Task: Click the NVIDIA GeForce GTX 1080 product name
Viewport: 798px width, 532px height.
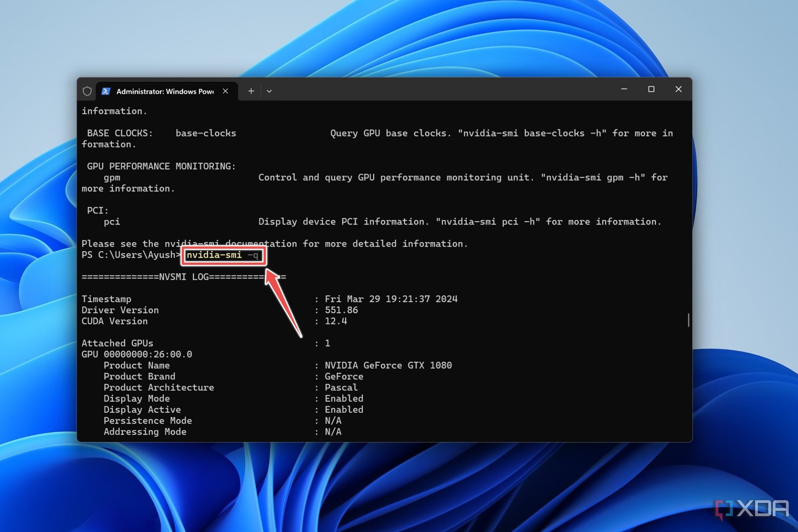Action: [x=388, y=365]
